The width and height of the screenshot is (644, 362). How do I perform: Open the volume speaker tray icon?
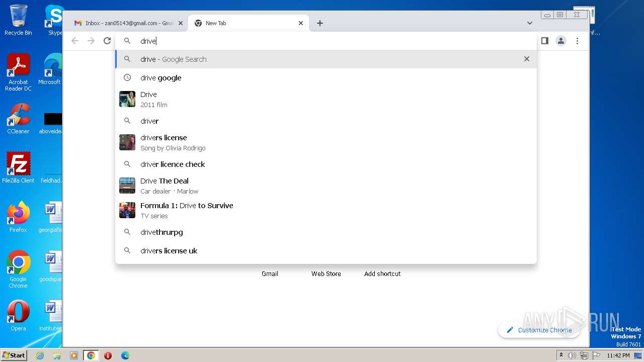pos(572,355)
